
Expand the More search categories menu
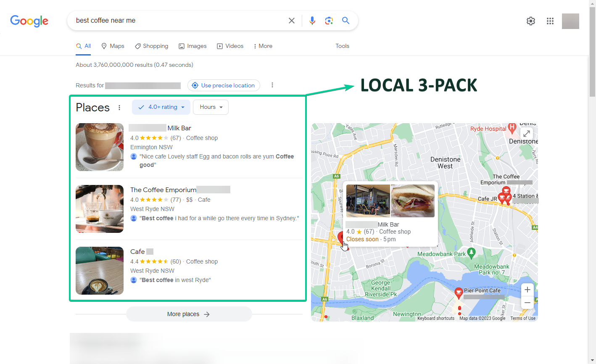click(263, 46)
